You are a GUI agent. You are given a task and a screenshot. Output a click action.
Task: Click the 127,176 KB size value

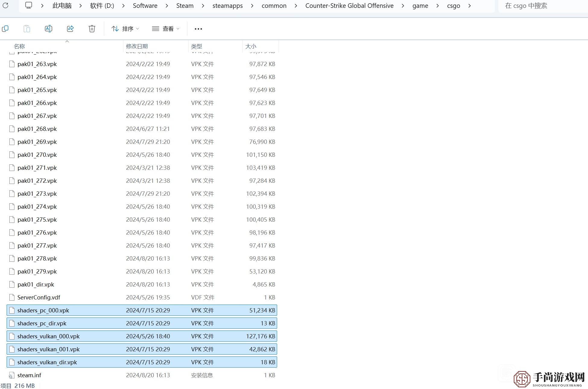tap(261, 336)
